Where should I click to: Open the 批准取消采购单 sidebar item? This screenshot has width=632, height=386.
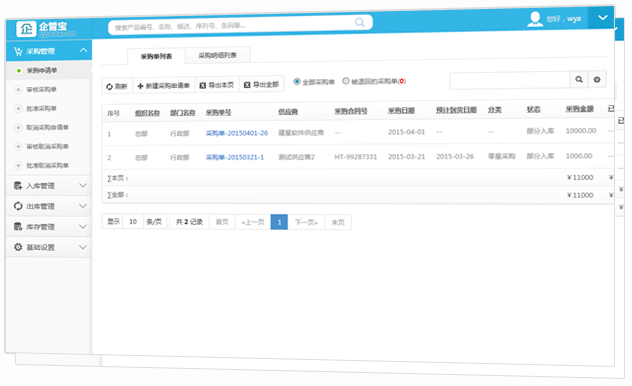(x=48, y=166)
